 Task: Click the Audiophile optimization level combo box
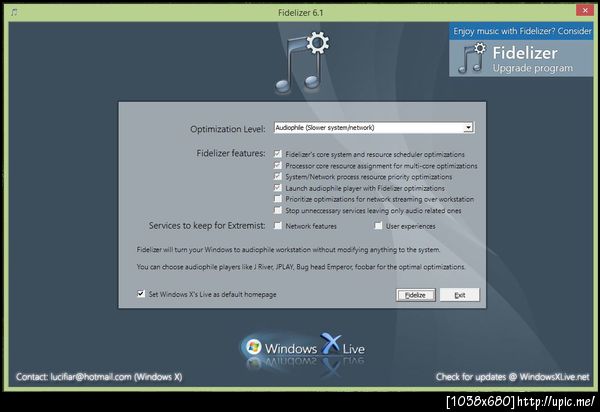(x=374, y=127)
